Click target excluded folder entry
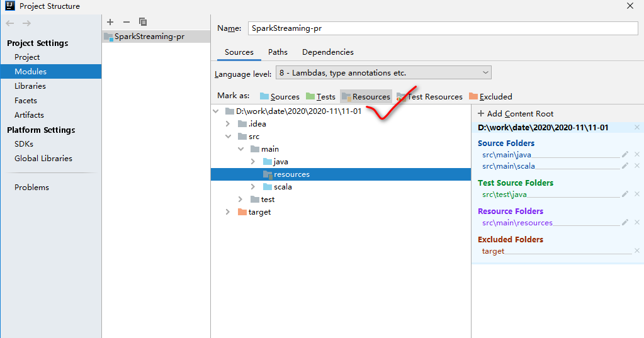This screenshot has height=338, width=644. click(493, 251)
